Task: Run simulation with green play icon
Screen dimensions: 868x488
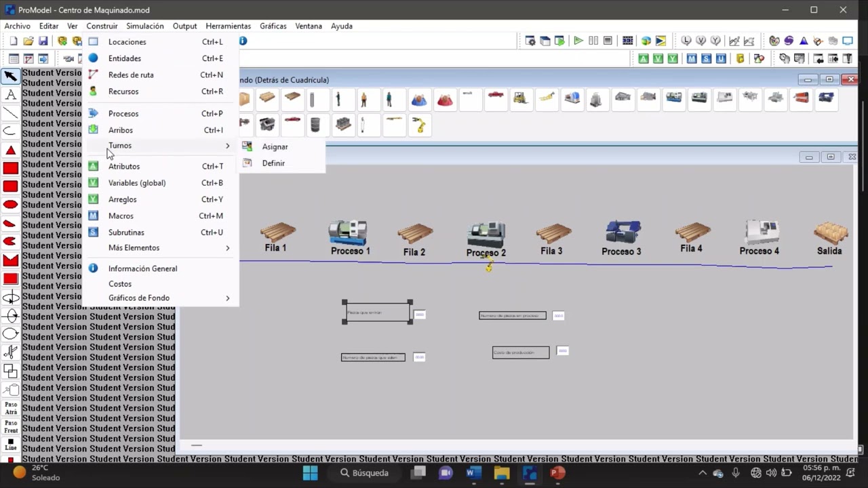Action: pyautogui.click(x=578, y=41)
